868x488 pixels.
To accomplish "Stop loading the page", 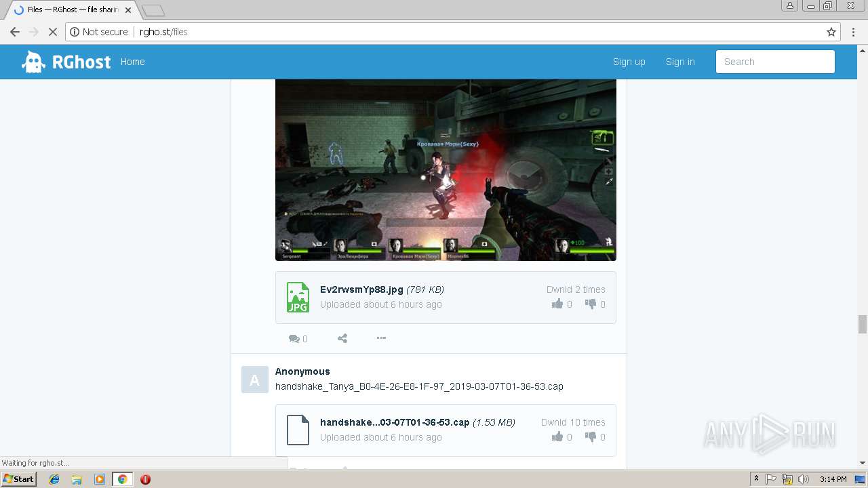I will tap(52, 32).
